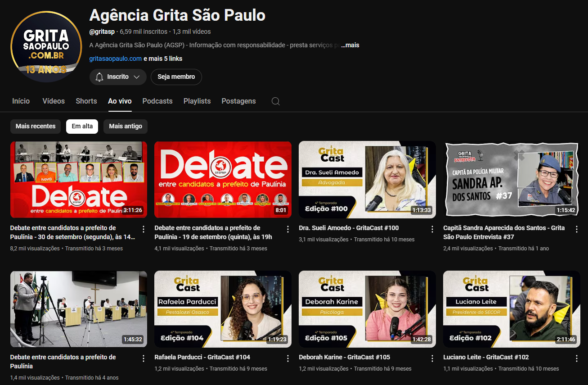Open the channel search magnifier icon
Image resolution: width=588 pixels, height=385 pixels.
pos(276,101)
